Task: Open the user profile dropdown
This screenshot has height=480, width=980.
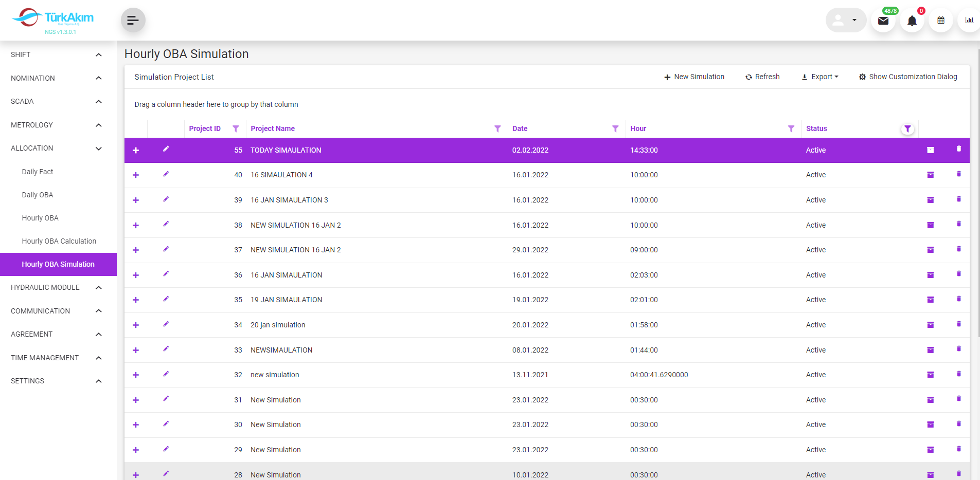Action: coord(845,21)
